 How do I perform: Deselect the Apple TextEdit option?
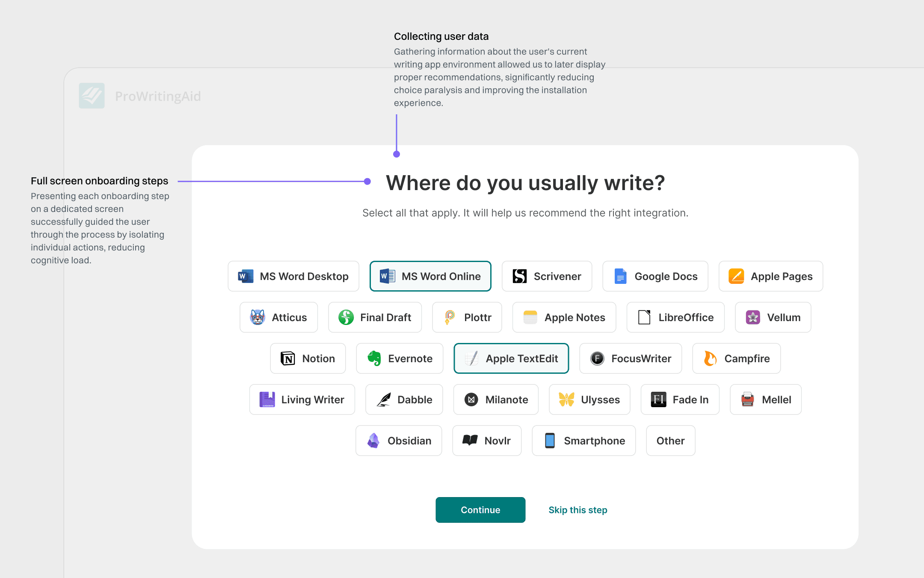tap(511, 358)
